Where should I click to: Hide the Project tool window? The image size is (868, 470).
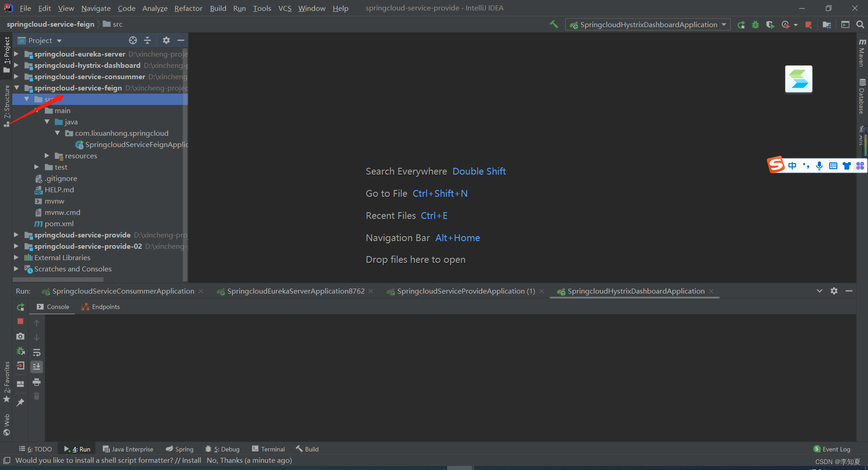point(181,40)
